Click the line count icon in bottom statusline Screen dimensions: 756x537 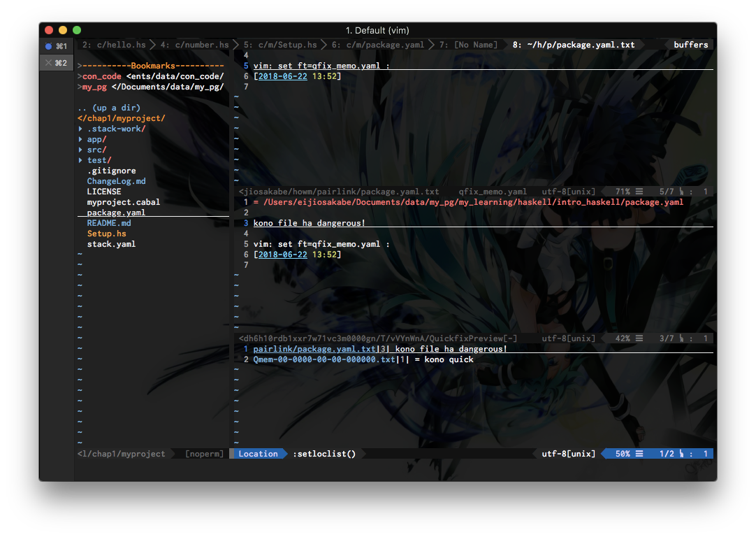(x=639, y=454)
